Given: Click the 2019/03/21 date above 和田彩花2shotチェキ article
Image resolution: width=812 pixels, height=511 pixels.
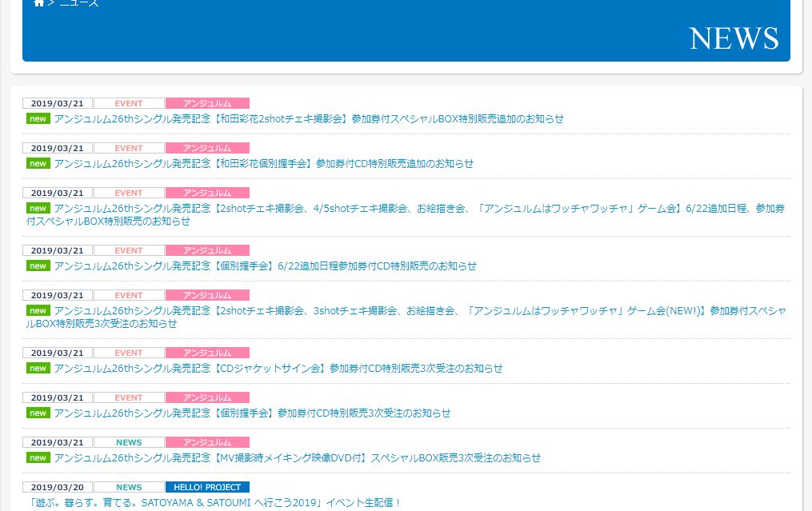Looking at the screenshot, I should (x=58, y=103).
